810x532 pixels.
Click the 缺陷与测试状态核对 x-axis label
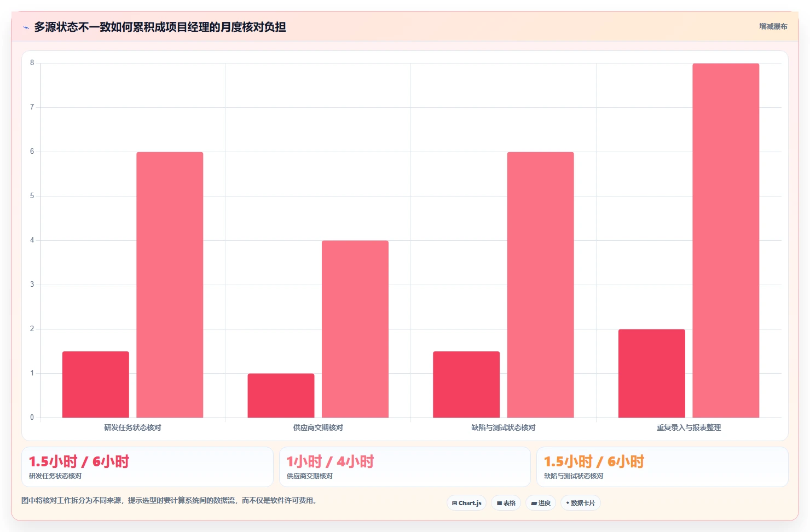point(504,427)
